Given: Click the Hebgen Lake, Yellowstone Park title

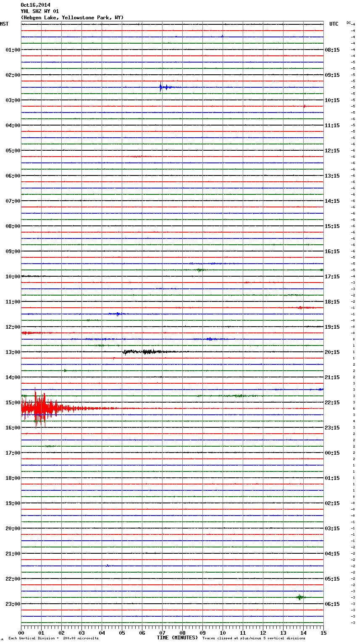Looking at the screenshot, I should pyautogui.click(x=72, y=18).
